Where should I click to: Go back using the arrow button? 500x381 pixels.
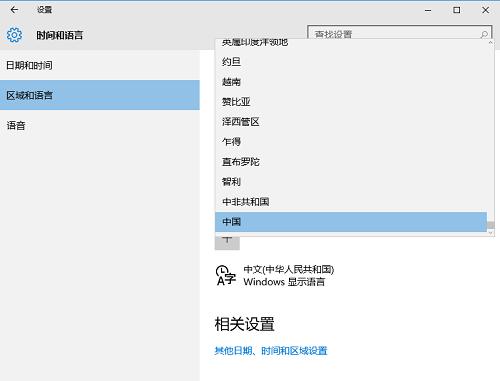(x=14, y=10)
